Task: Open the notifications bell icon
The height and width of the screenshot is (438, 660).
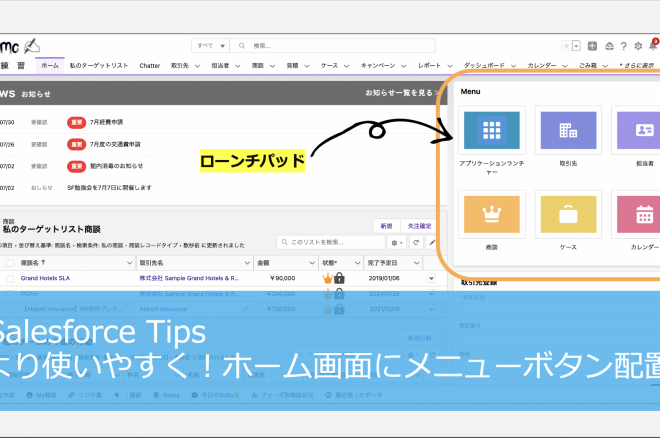Action: coord(653,45)
